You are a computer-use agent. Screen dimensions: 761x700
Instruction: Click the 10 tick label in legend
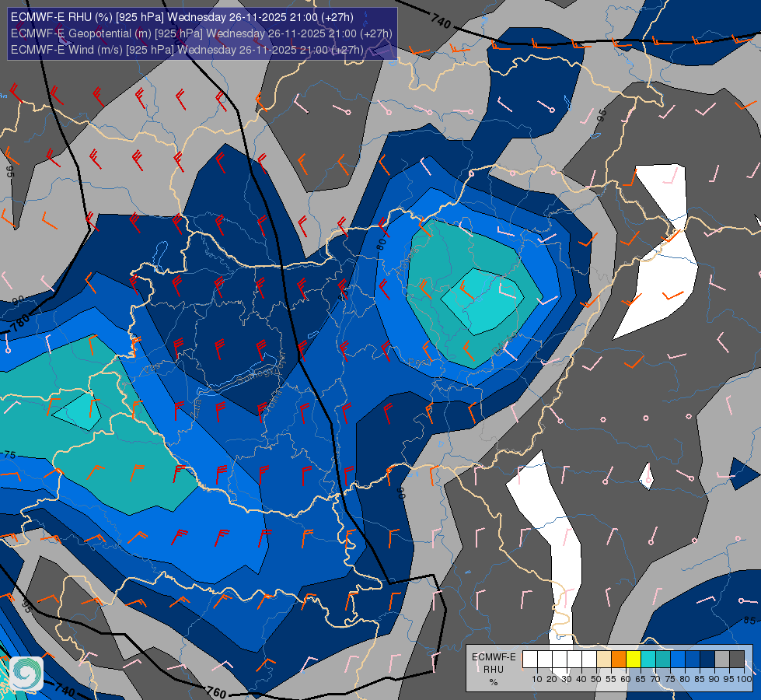[537, 679]
